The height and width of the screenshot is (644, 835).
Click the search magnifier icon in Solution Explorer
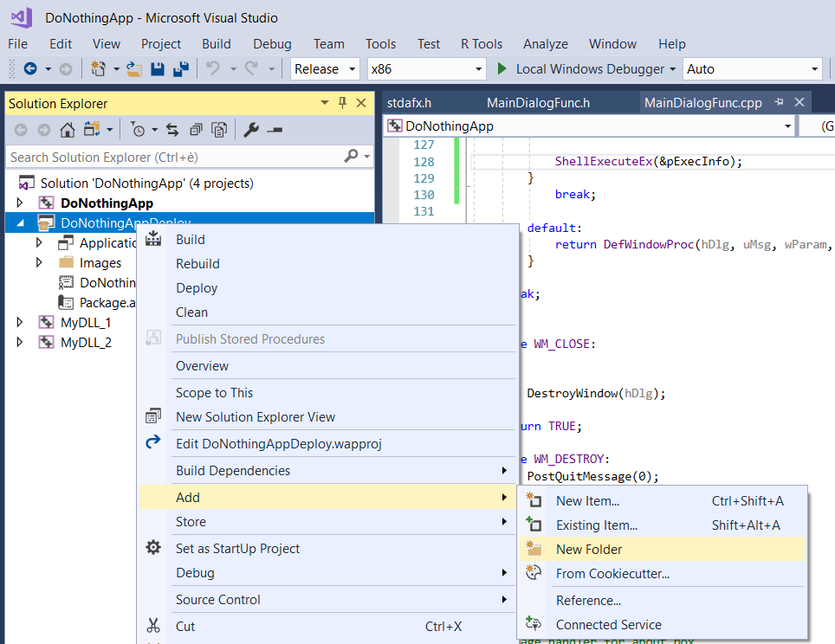[351, 156]
